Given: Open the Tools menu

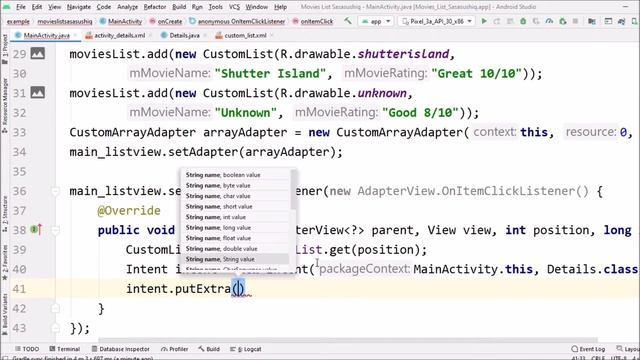Looking at the screenshot, I should (216, 7).
